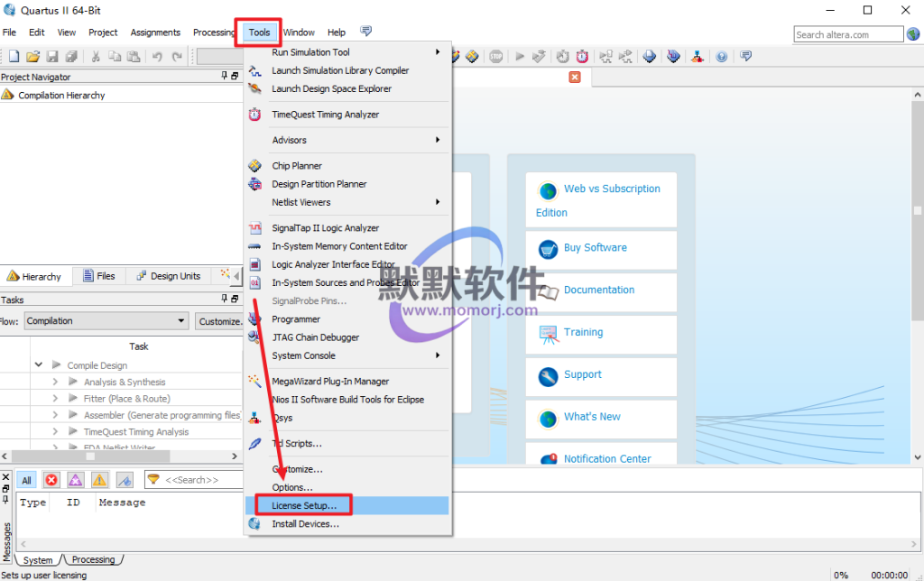Select License Setup menu entry

[x=347, y=505]
